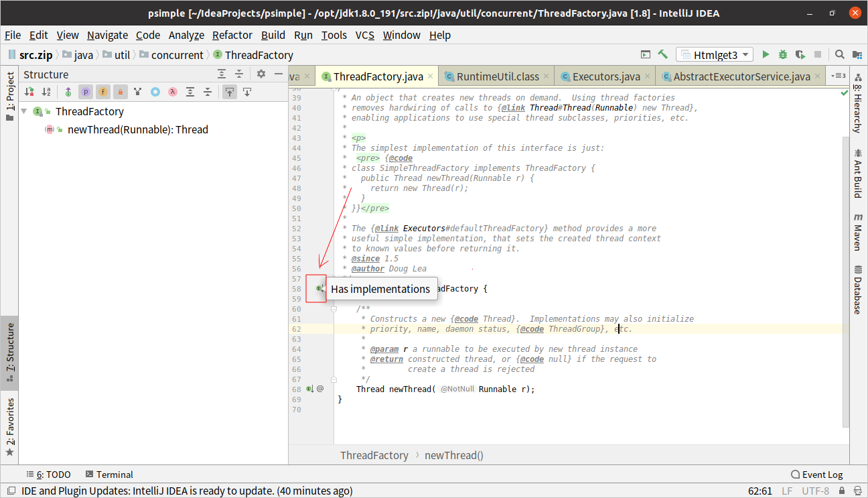Open the Event Log

click(816, 475)
